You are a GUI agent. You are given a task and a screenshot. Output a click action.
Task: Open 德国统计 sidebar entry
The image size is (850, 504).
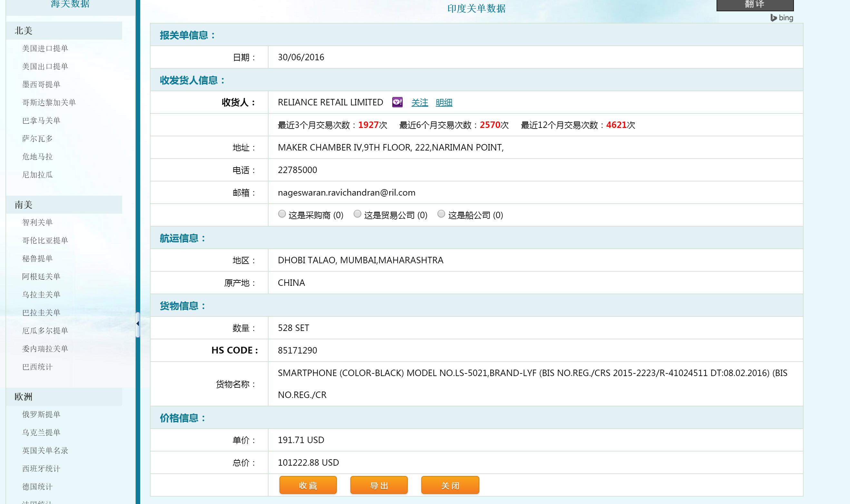(x=37, y=487)
